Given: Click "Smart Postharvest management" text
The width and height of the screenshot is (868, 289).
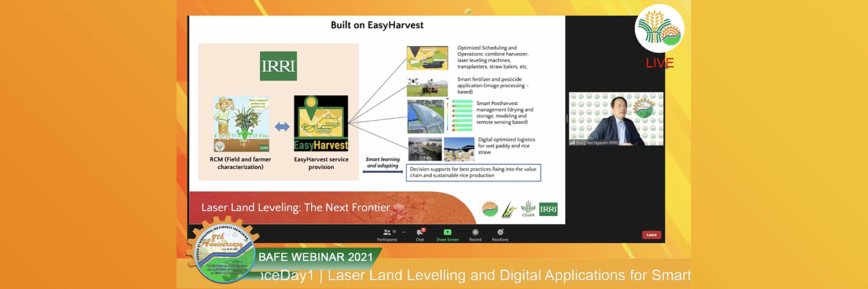Looking at the screenshot, I should click(505, 113).
